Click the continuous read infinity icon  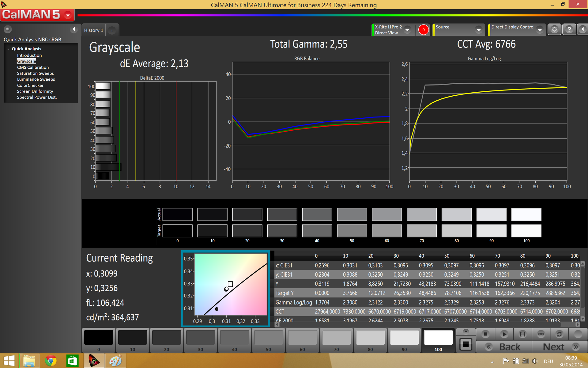tap(541, 334)
